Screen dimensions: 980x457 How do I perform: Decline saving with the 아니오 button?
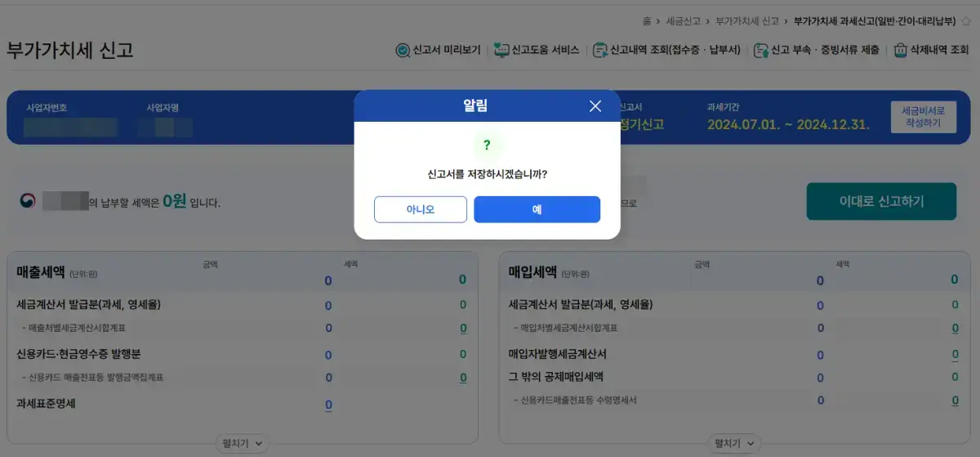421,209
